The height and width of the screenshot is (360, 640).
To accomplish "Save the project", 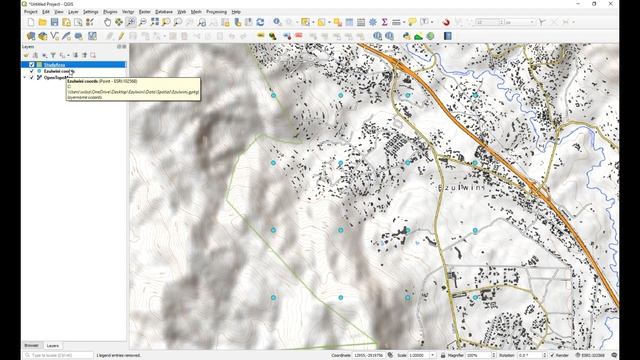I will (54, 22).
